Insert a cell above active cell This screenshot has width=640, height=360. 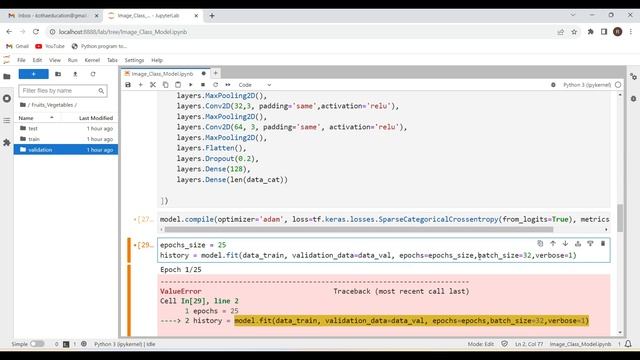coord(578,244)
